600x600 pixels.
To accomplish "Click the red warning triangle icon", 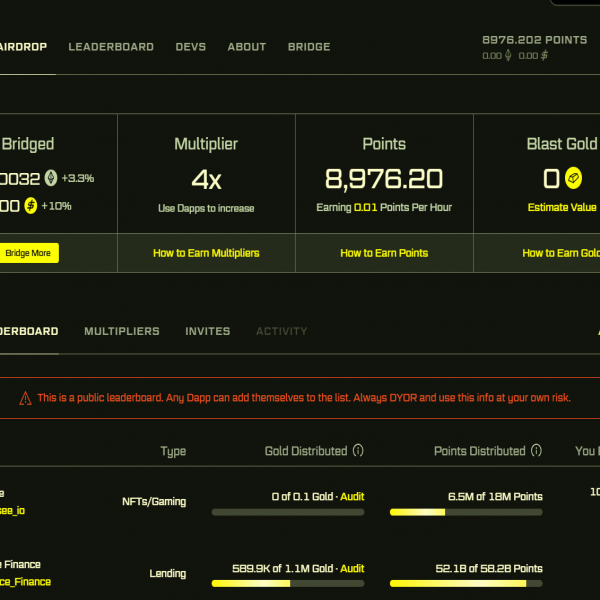I will 25,398.
